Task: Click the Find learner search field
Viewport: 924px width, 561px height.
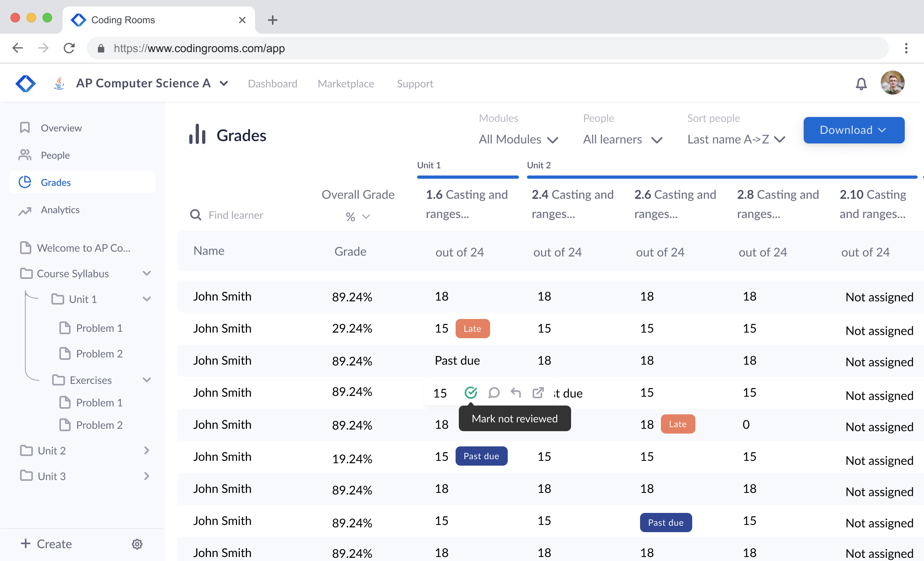Action: click(236, 215)
